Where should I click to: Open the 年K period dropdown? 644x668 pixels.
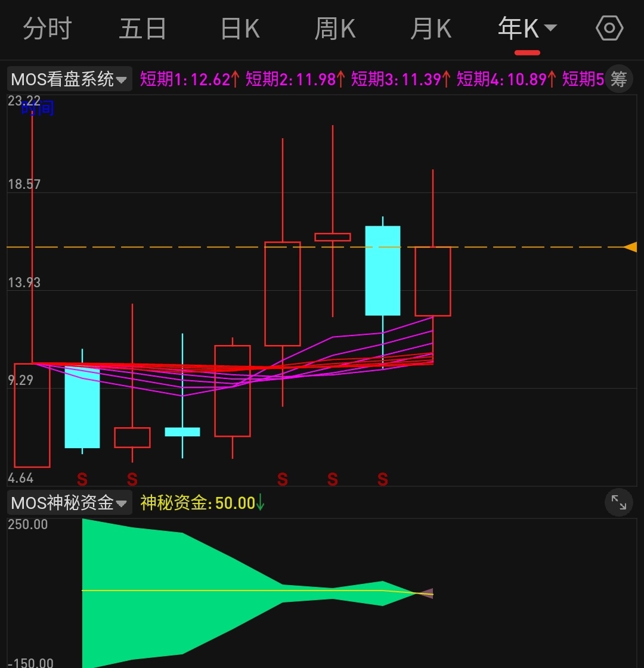[x=527, y=29]
